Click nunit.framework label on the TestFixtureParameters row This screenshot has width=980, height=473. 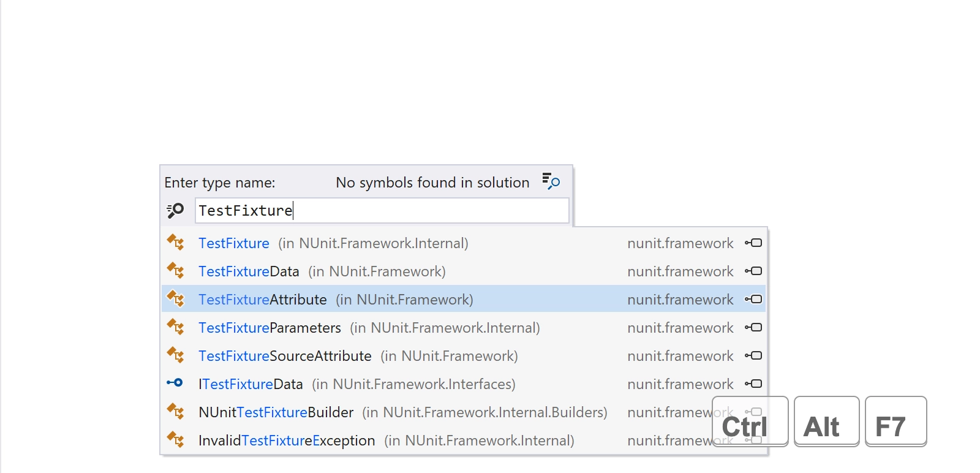pos(680,328)
